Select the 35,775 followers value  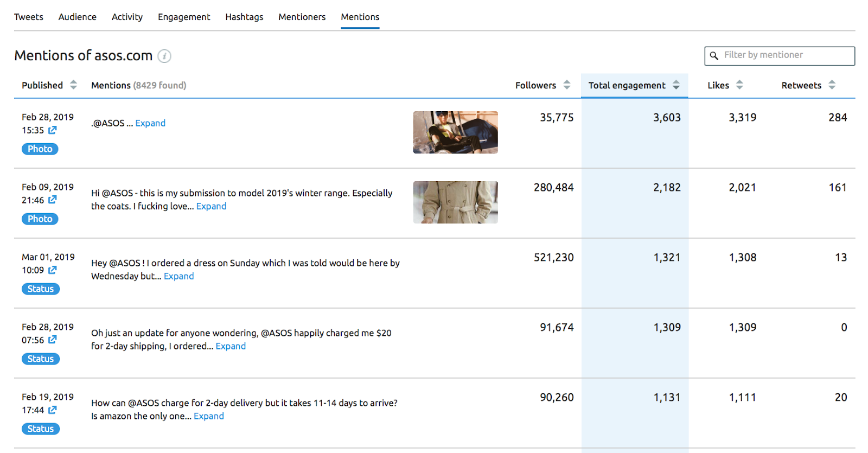click(557, 118)
